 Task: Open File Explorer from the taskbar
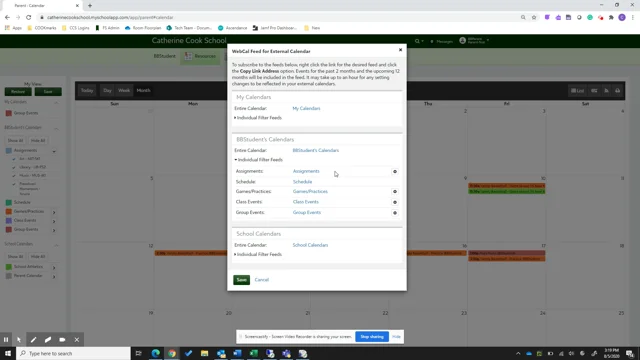click(x=204, y=353)
